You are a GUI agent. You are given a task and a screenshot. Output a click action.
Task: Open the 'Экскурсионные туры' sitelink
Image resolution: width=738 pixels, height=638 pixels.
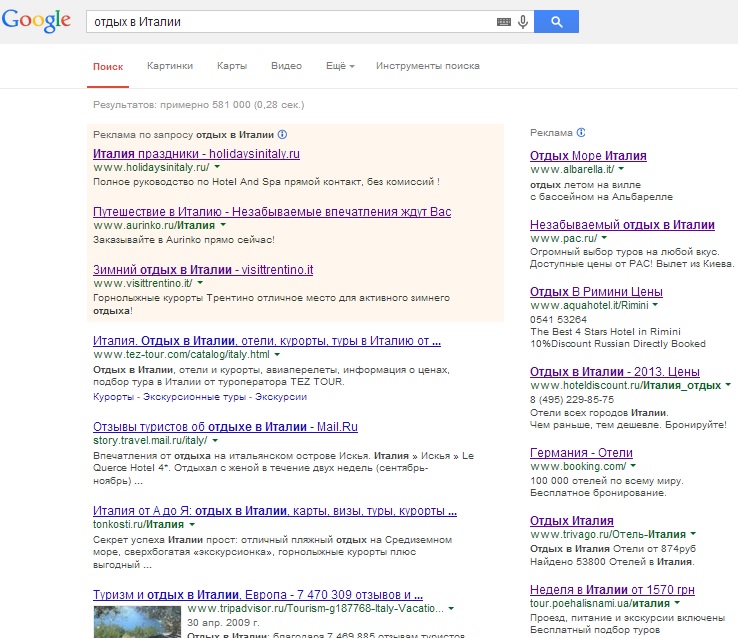click(x=194, y=397)
